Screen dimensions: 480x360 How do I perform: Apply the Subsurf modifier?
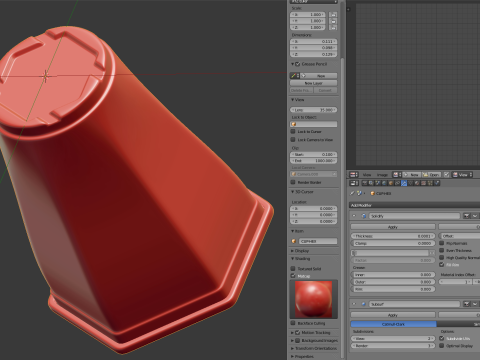393,315
